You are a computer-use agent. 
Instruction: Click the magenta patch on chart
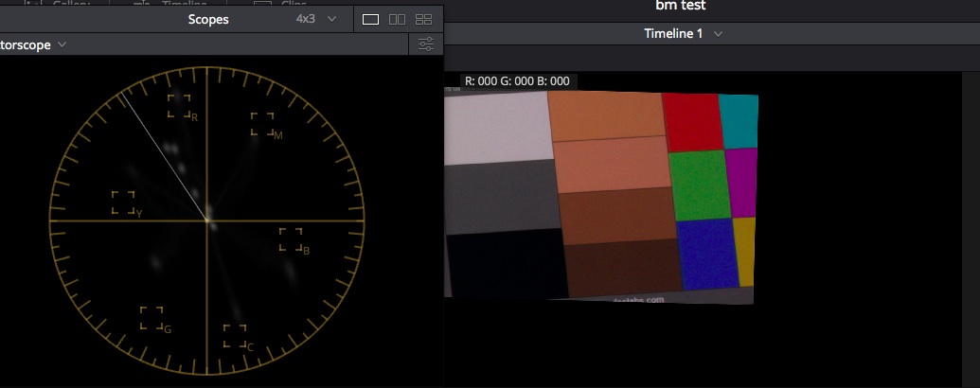click(x=742, y=183)
